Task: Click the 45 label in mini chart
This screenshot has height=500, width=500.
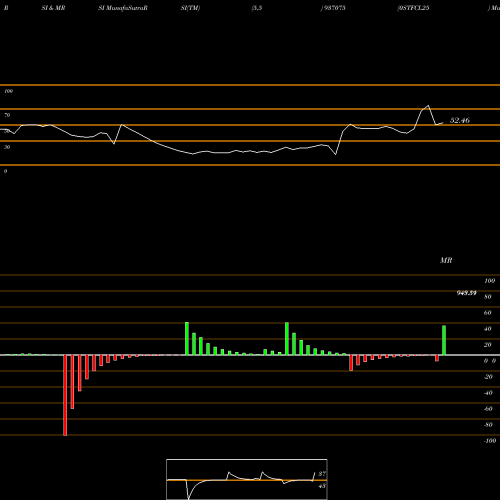Action: click(x=322, y=486)
